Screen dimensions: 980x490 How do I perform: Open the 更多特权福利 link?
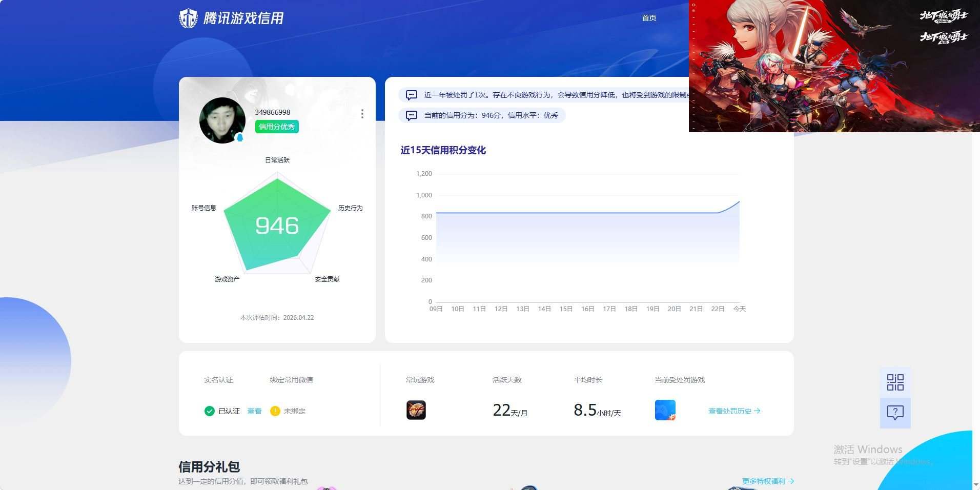(768, 481)
